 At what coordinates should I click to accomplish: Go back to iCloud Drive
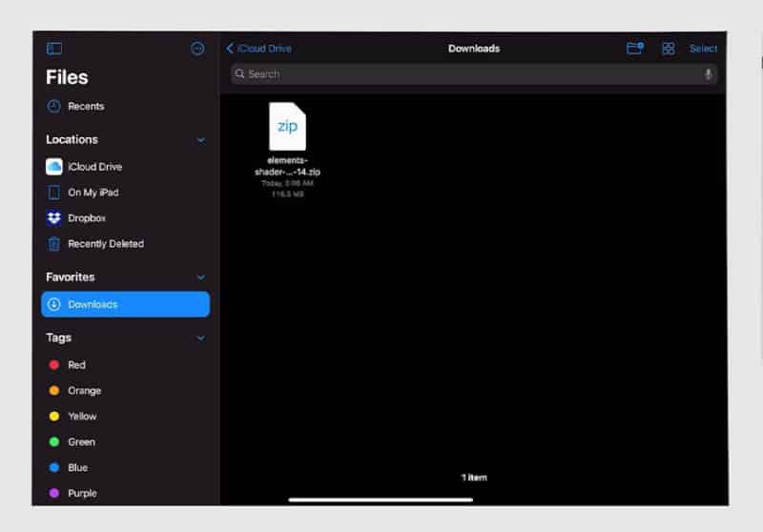click(258, 48)
